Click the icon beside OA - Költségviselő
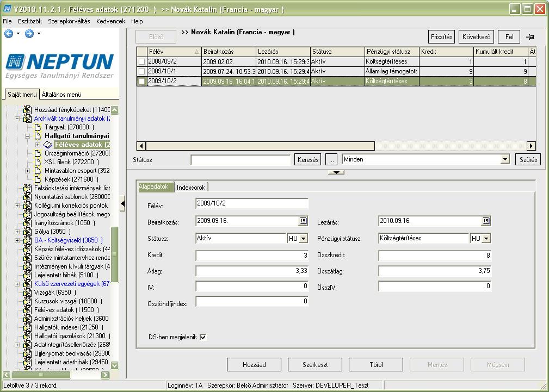Screen dimensions: 549x392 click(x=27, y=240)
